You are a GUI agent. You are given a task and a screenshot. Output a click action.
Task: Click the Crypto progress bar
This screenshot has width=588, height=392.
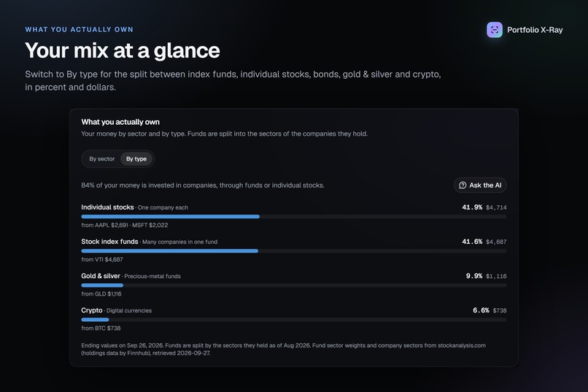[x=293, y=320]
